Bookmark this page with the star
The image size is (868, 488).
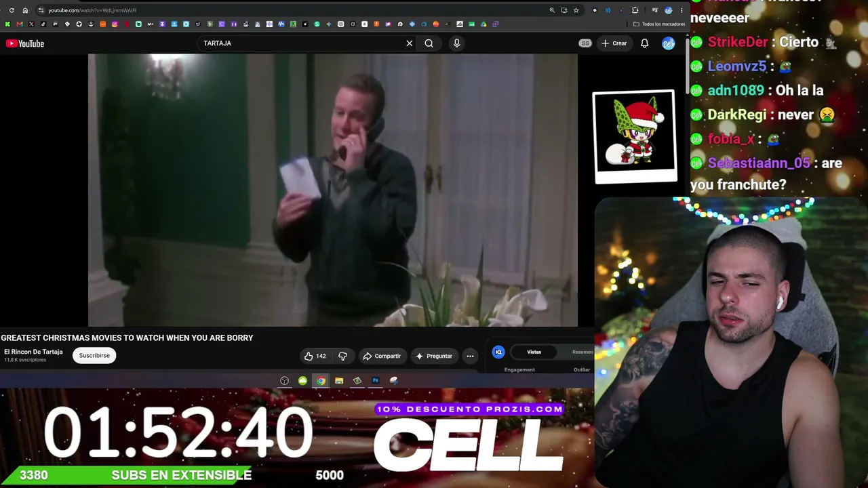point(576,10)
